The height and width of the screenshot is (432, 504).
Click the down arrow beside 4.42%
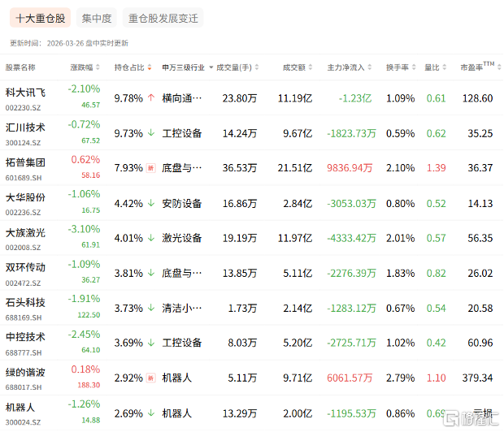(151, 203)
